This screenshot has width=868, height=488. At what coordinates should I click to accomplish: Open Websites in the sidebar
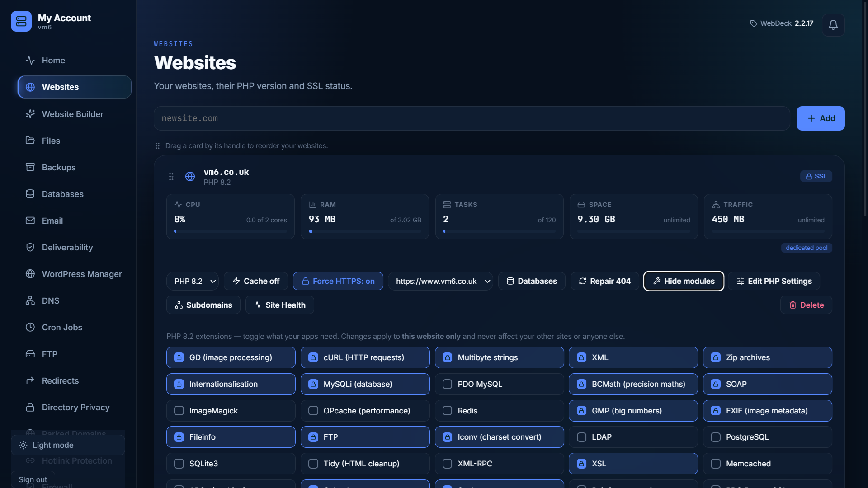click(x=75, y=87)
